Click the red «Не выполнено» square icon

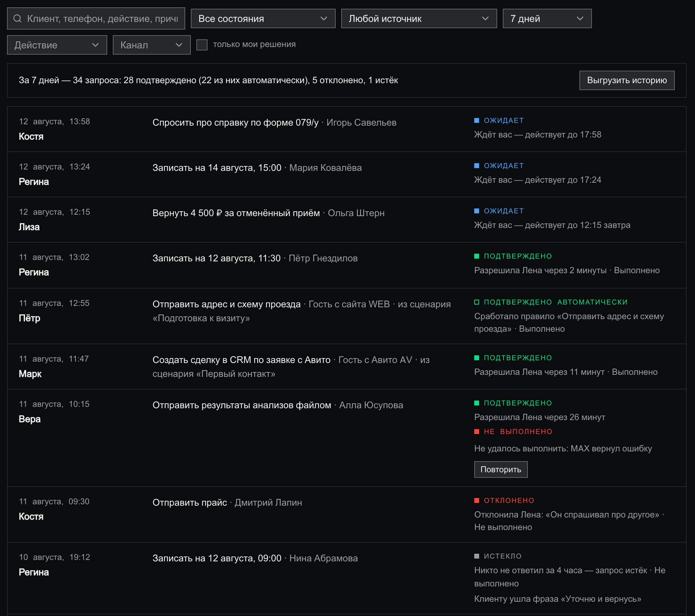point(477,432)
